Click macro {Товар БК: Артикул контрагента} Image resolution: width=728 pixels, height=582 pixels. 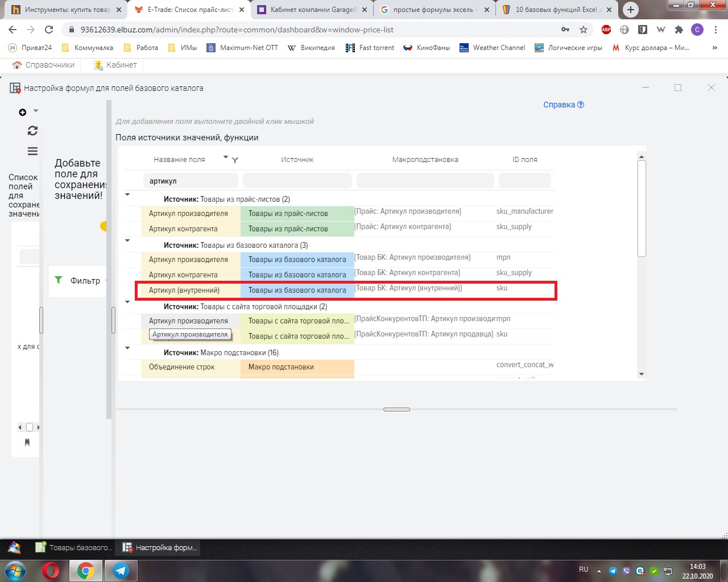click(x=407, y=273)
